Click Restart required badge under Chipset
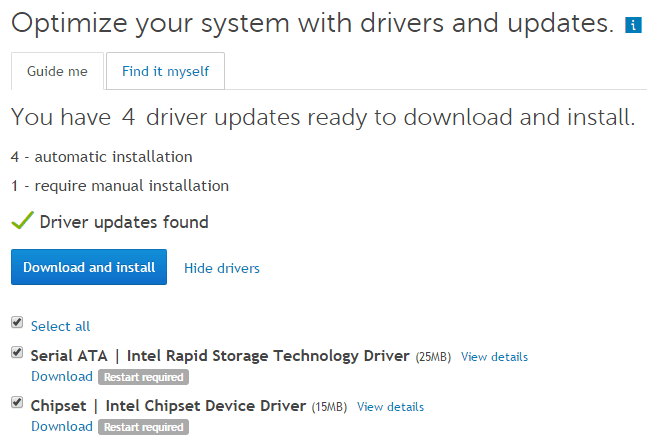647x440 pixels. (143, 427)
